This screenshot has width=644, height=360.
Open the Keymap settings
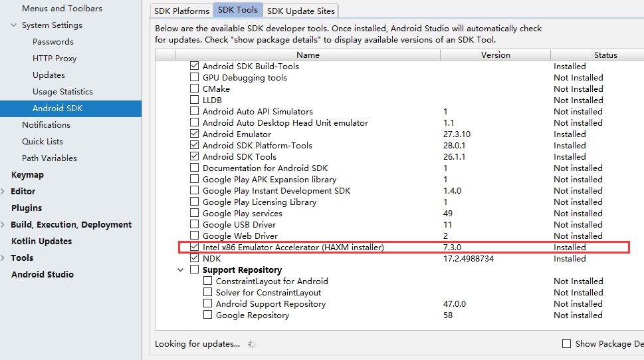[x=27, y=175]
